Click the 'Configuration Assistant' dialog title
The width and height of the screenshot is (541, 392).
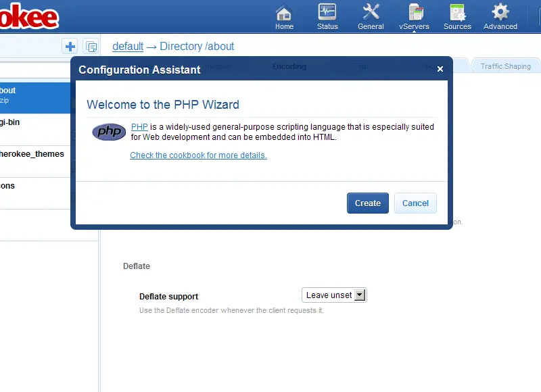(x=139, y=70)
